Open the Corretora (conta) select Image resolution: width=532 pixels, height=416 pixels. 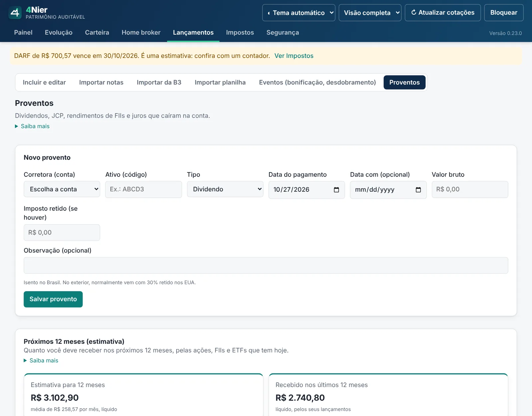click(62, 189)
